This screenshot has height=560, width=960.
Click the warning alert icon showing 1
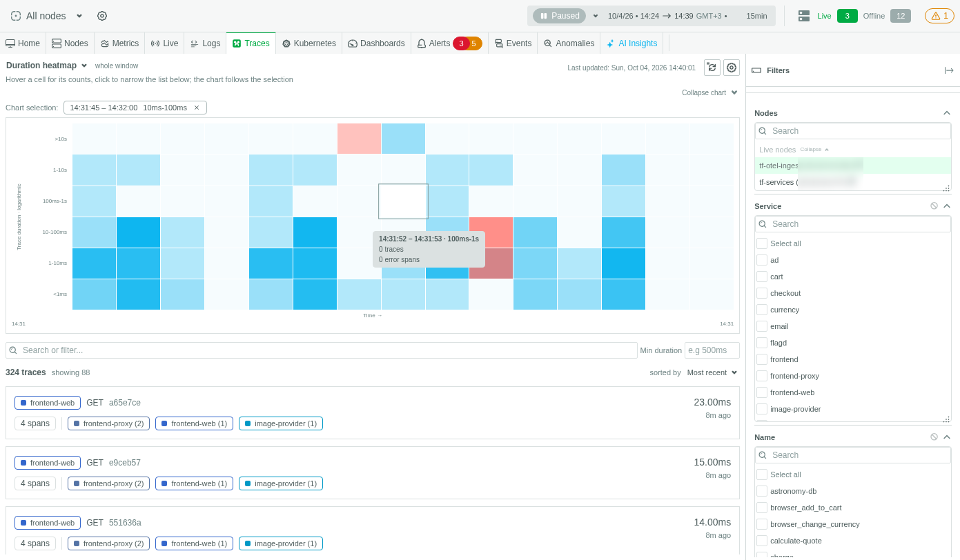(x=939, y=16)
